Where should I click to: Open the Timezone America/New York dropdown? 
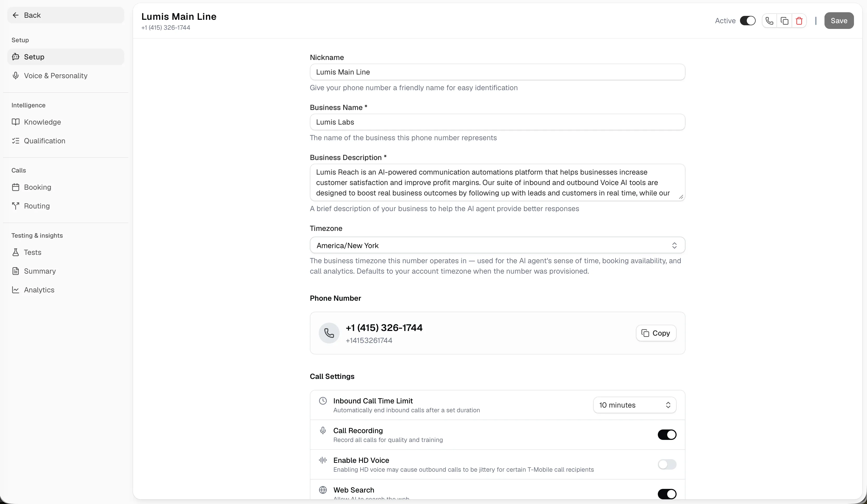(497, 245)
